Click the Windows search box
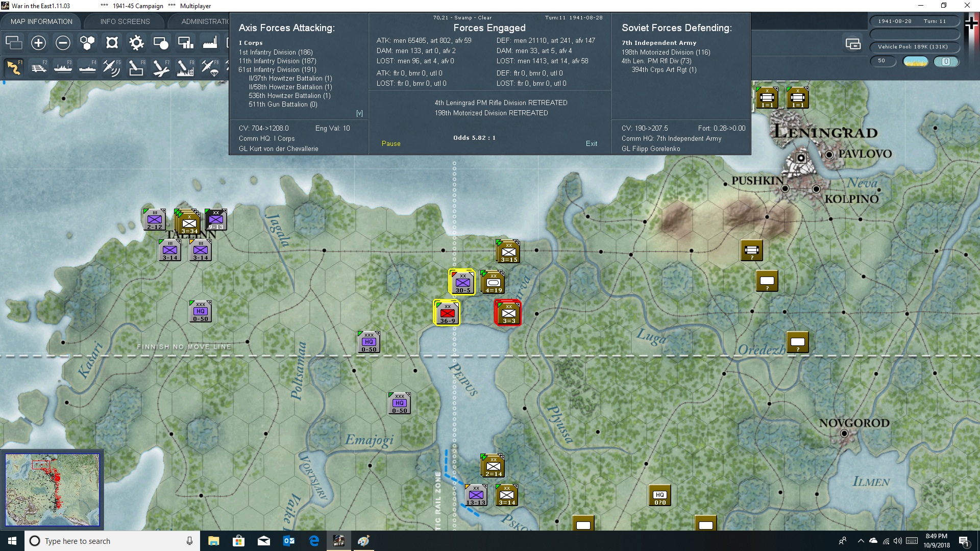Viewport: 980px width, 551px height. pos(112,541)
